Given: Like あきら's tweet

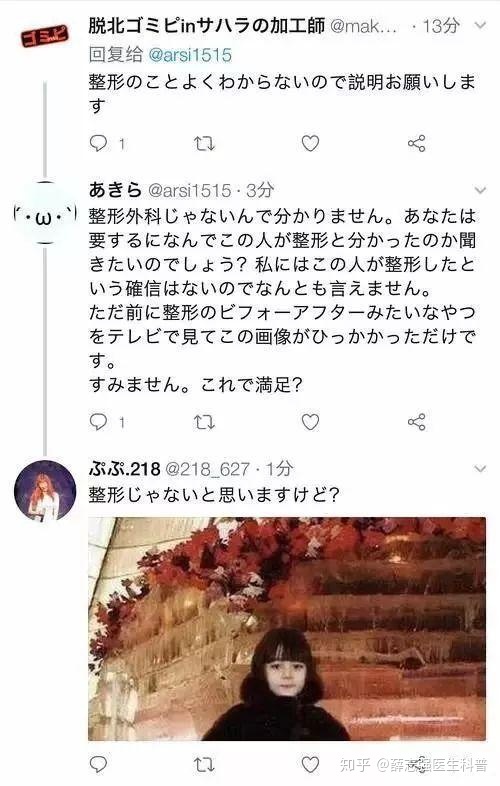Looking at the screenshot, I should tap(310, 422).
